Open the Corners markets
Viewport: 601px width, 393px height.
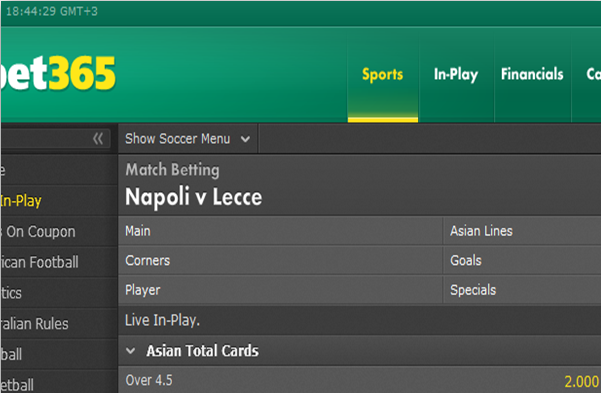[x=280, y=260]
